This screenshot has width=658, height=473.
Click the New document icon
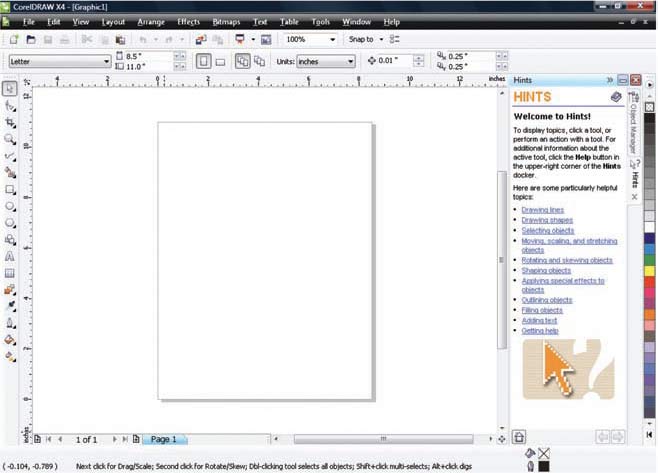[14, 40]
